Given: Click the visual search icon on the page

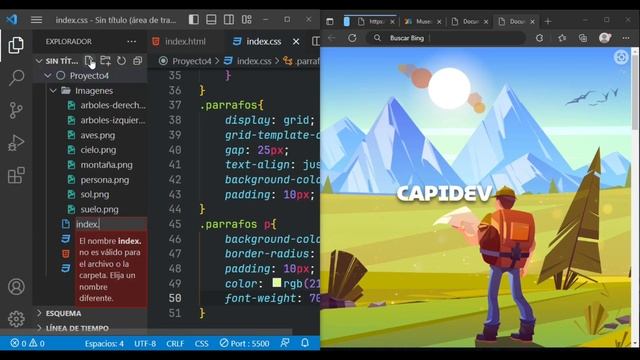Looking at the screenshot, I should point(621,57).
